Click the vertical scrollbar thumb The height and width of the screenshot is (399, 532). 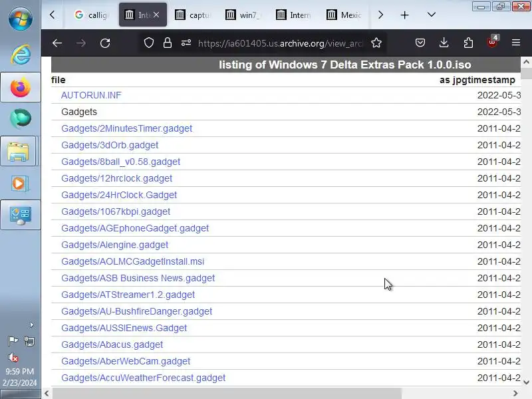click(x=526, y=73)
